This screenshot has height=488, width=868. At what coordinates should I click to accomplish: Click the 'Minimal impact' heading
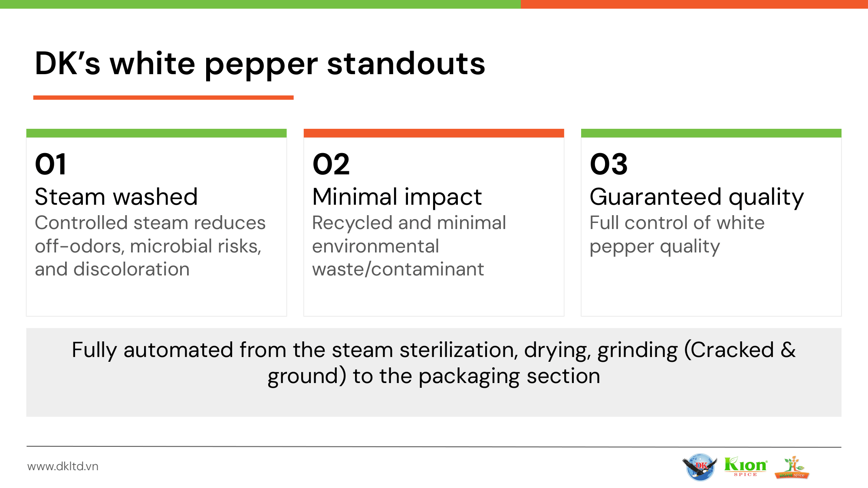pos(397,197)
